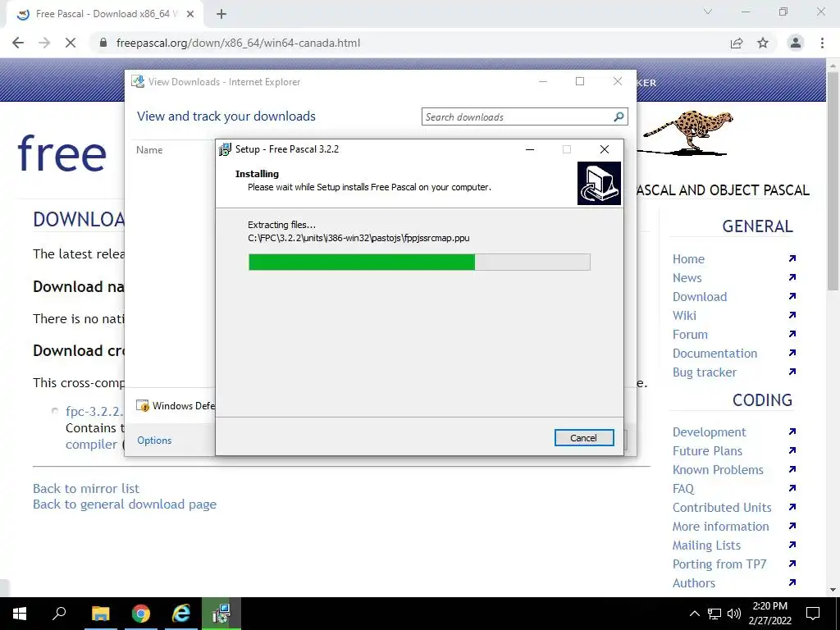Image resolution: width=840 pixels, height=630 pixels.
Task: Click arrow icon beside Home
Action: pyautogui.click(x=792, y=258)
